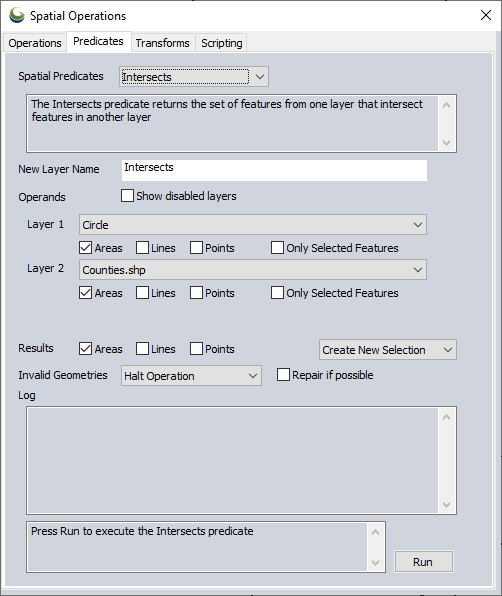This screenshot has height=596, width=502.
Task: Expand Layer 1 Circle dropdown
Action: pos(253,225)
